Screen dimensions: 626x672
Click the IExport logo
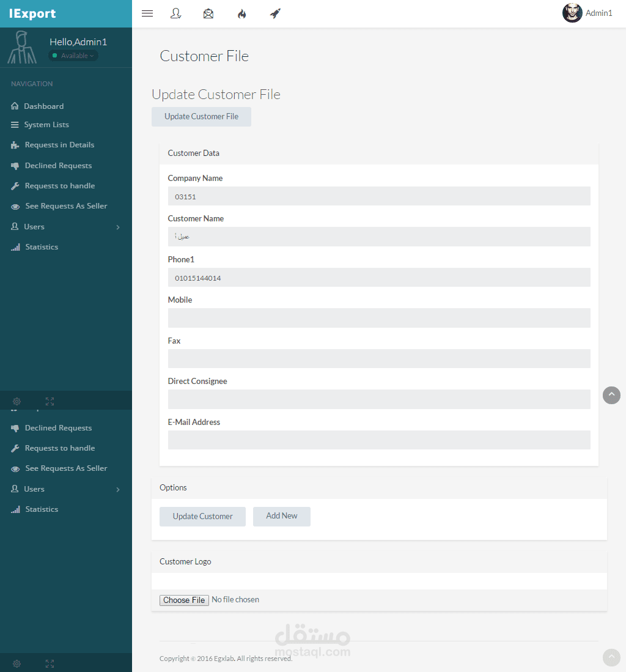tap(32, 13)
